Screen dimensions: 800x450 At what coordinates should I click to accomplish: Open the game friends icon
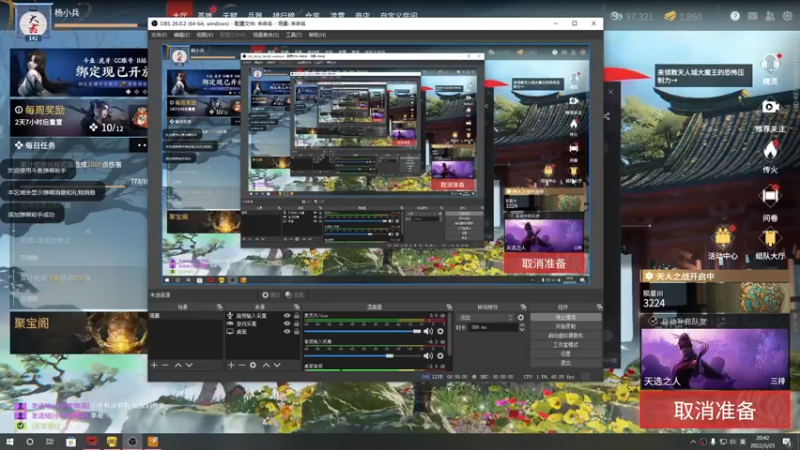(770, 16)
